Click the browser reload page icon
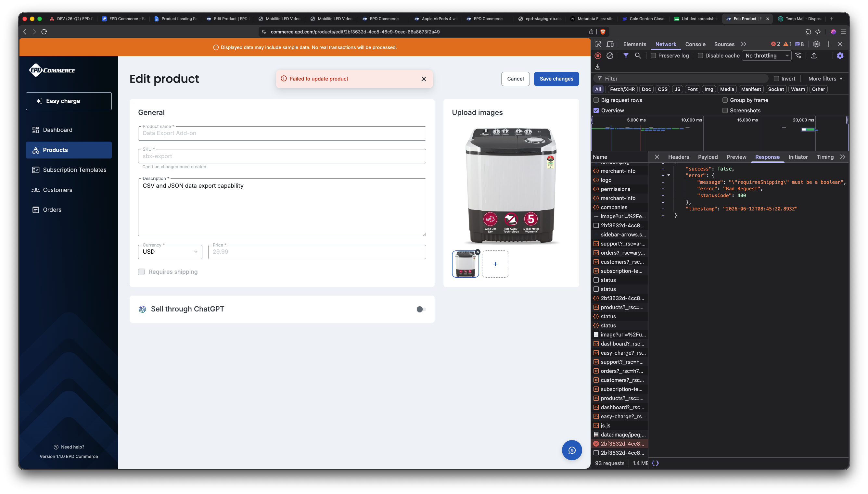This screenshot has height=494, width=868. point(44,32)
